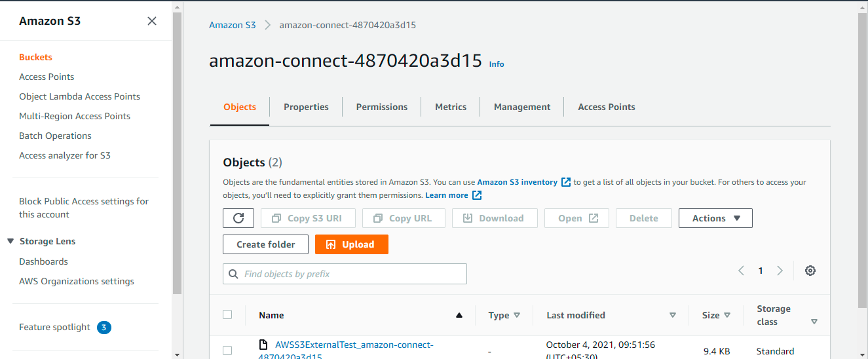Image resolution: width=868 pixels, height=359 pixels.
Task: Click the October 4, 2021 modified date cell
Action: coord(601,350)
